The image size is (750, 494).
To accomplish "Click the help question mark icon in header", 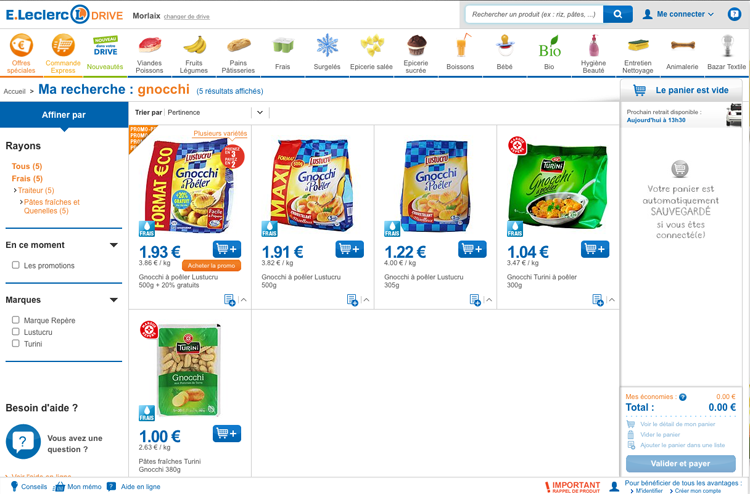I will [734, 14].
